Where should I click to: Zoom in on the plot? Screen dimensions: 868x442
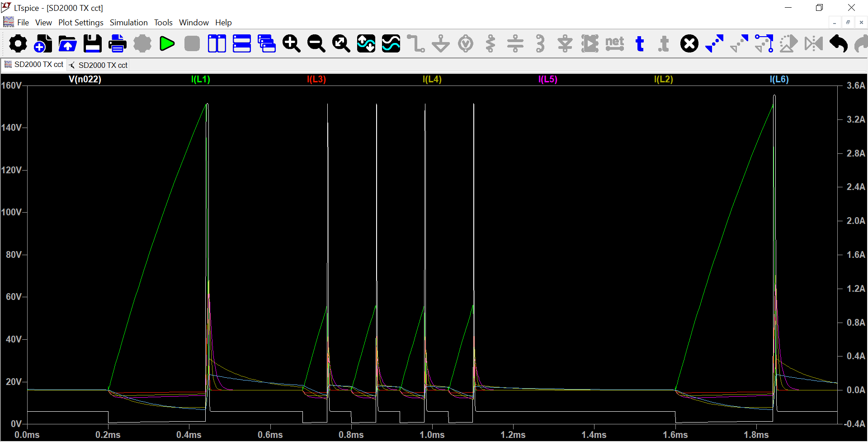[292, 44]
